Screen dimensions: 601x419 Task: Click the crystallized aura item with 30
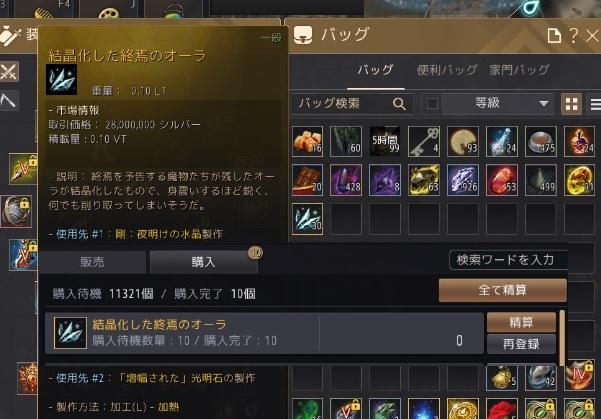click(x=307, y=219)
